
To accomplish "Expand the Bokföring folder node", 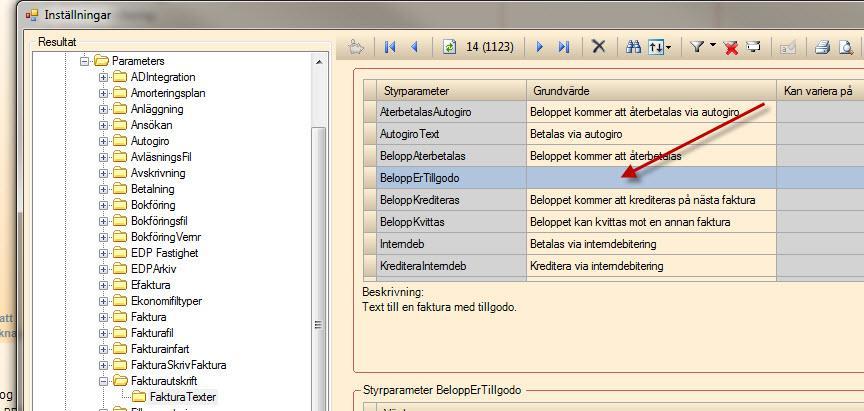I will tap(103, 205).
